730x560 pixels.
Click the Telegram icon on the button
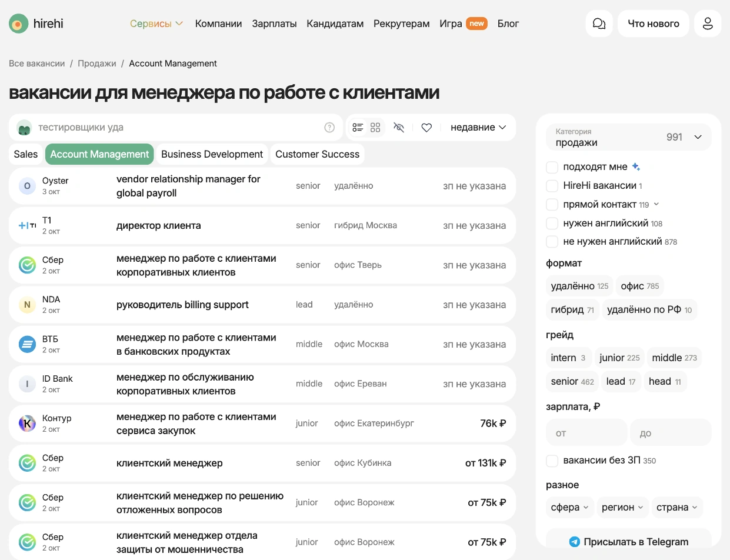(x=574, y=542)
